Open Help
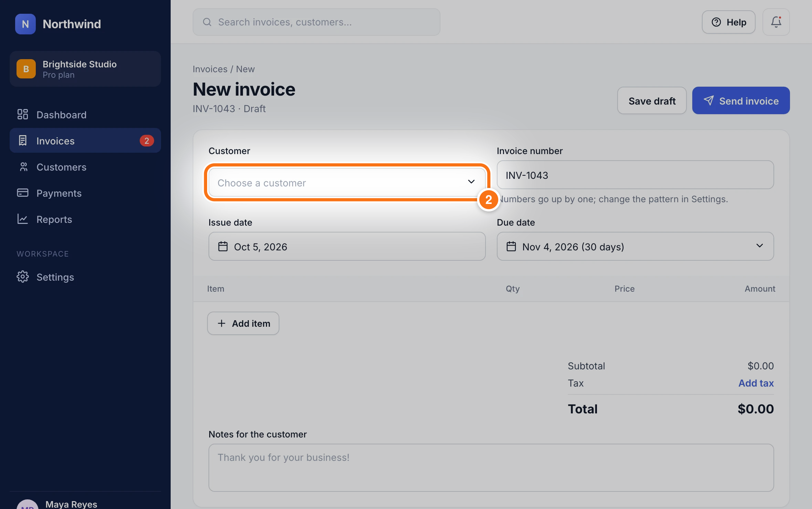812x509 pixels. [x=729, y=22]
